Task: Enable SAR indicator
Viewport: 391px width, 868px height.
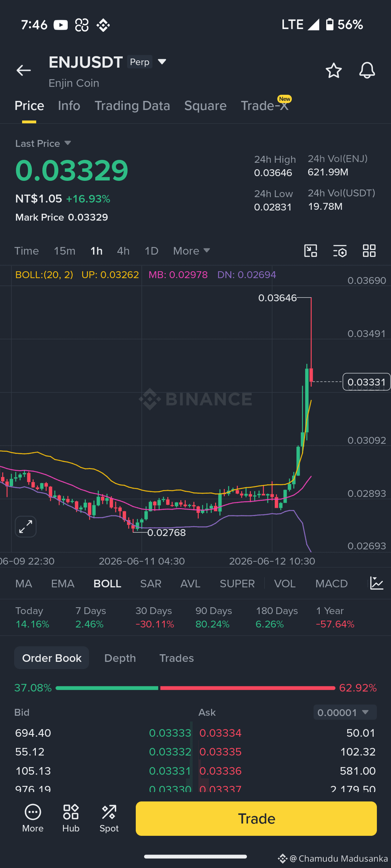Action: click(x=151, y=583)
